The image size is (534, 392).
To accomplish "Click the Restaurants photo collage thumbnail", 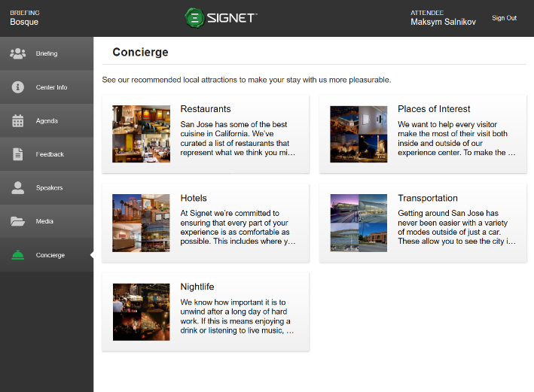I will pyautogui.click(x=141, y=134).
